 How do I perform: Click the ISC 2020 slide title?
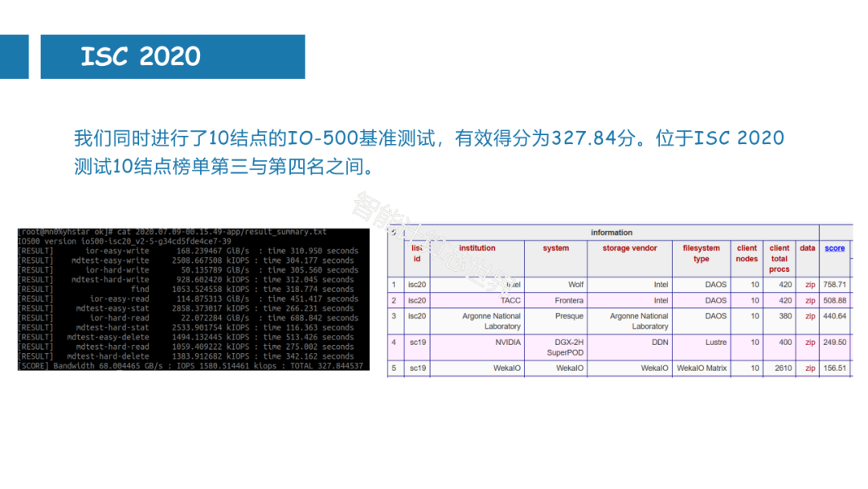(141, 56)
